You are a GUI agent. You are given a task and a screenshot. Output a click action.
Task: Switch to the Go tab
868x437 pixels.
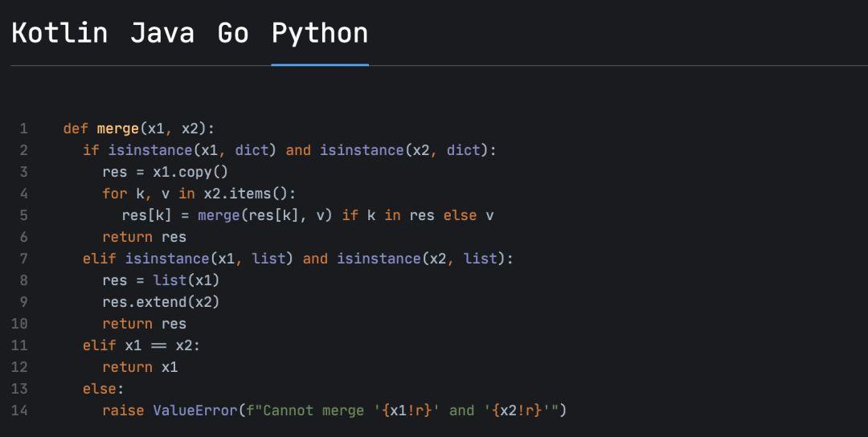tap(232, 33)
